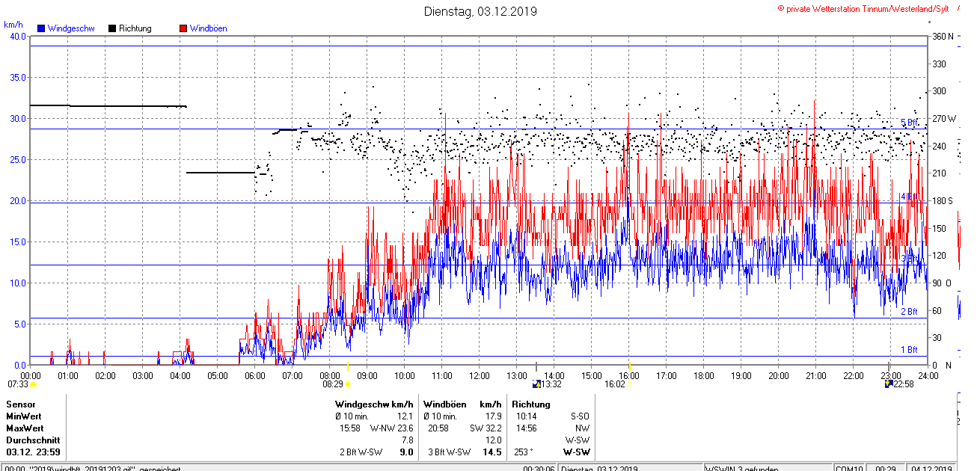Select the Richtung legend label
980x471 pixels.
(x=135, y=28)
